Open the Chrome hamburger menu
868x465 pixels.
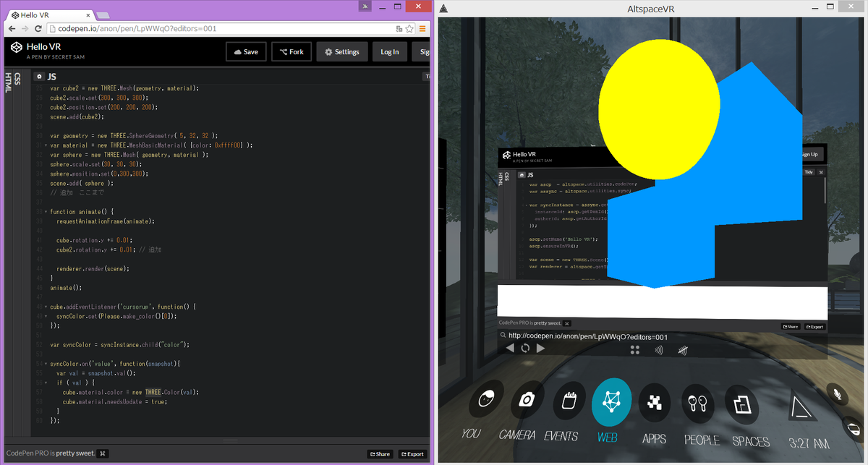pos(422,28)
